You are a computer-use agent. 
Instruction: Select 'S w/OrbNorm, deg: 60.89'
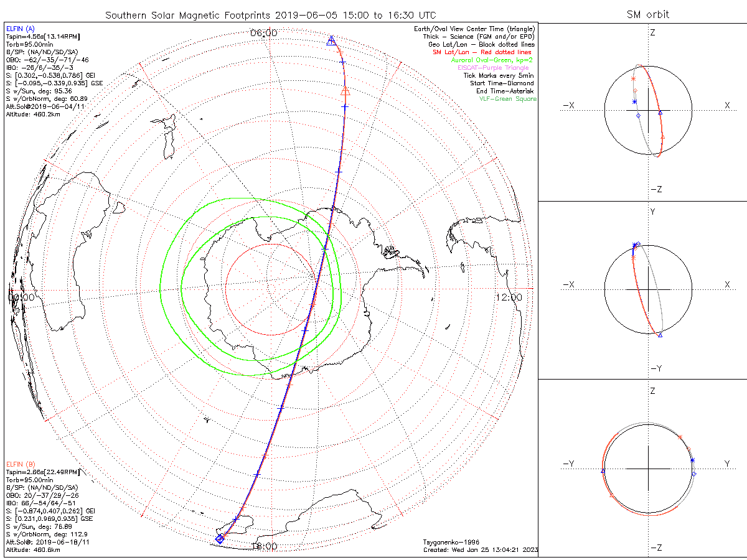(47, 99)
